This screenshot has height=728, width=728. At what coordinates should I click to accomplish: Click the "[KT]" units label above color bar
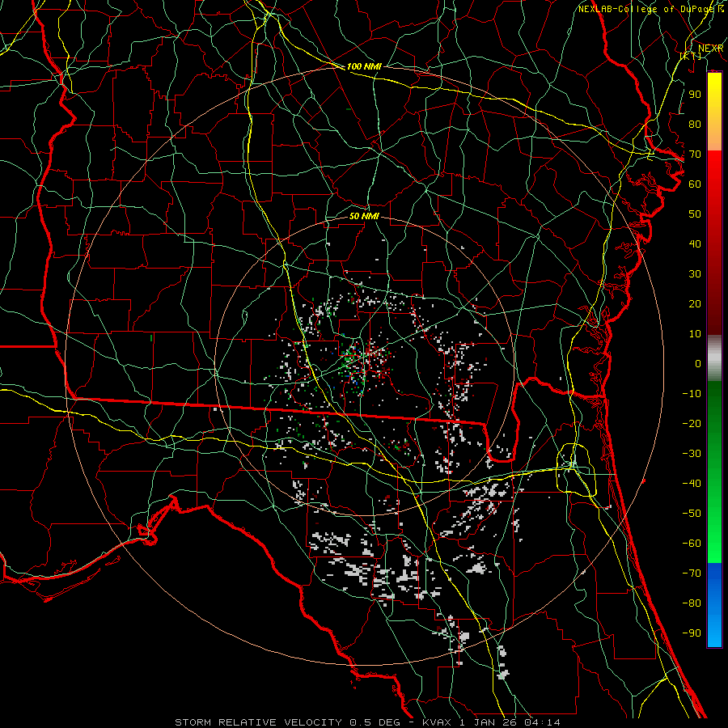click(x=691, y=56)
